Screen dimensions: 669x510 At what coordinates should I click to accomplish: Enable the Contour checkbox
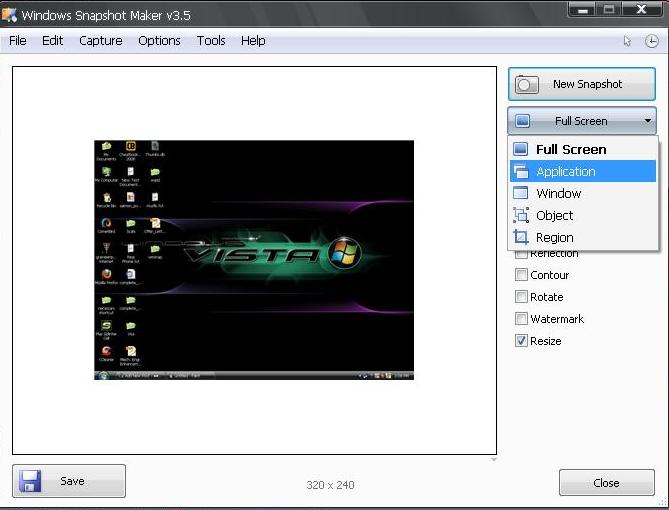coord(521,275)
